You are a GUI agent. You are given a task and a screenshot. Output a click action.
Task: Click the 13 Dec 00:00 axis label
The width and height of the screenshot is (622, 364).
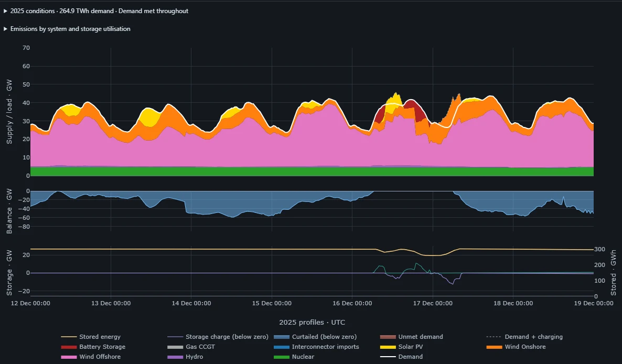click(x=111, y=303)
